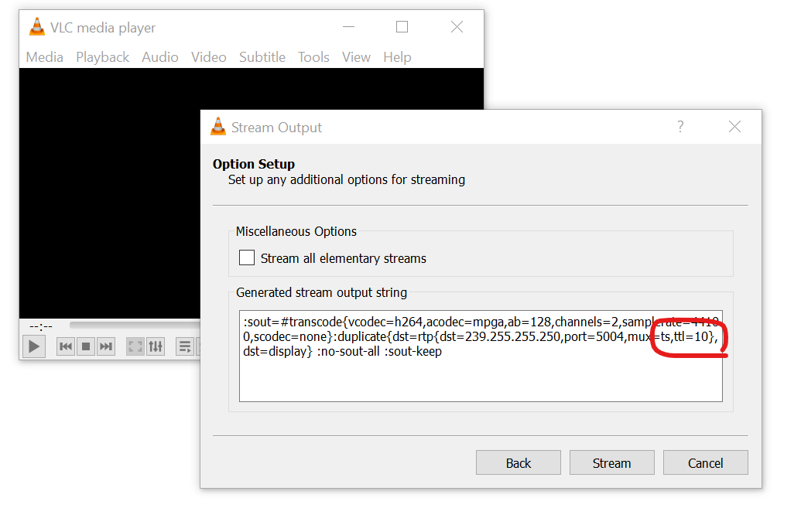Open the Help menu
The height and width of the screenshot is (532, 801).
[x=397, y=57]
